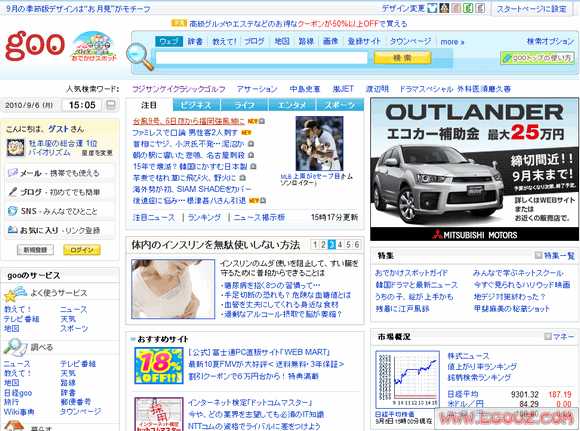The image size is (580, 431).
Task: Open the ニュース掲示板 link
Action: (259, 217)
